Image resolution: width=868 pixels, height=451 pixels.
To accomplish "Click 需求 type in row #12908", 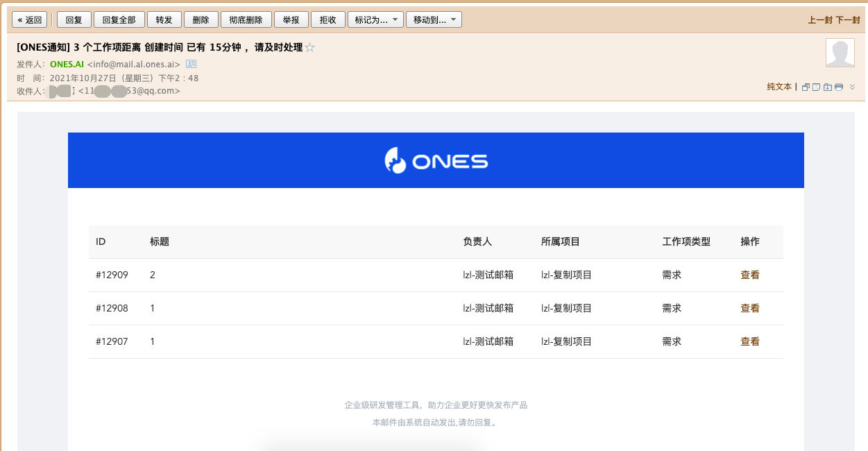I will point(672,308).
